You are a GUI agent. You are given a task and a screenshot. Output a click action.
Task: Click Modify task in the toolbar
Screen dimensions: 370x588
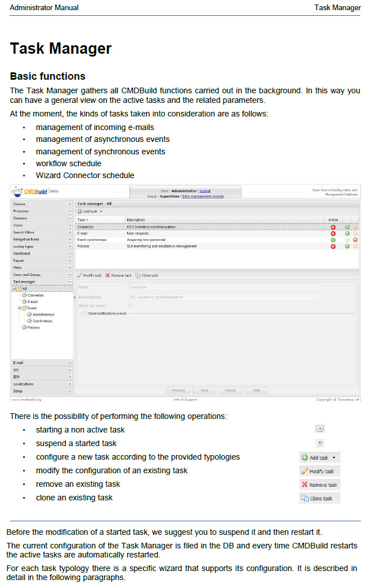click(x=89, y=275)
